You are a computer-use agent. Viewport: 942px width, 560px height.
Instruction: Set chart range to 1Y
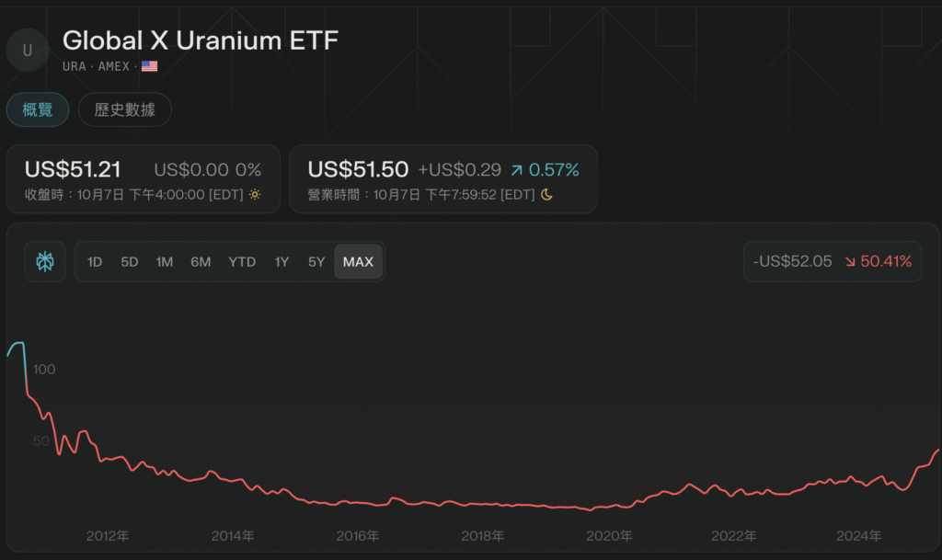click(281, 262)
